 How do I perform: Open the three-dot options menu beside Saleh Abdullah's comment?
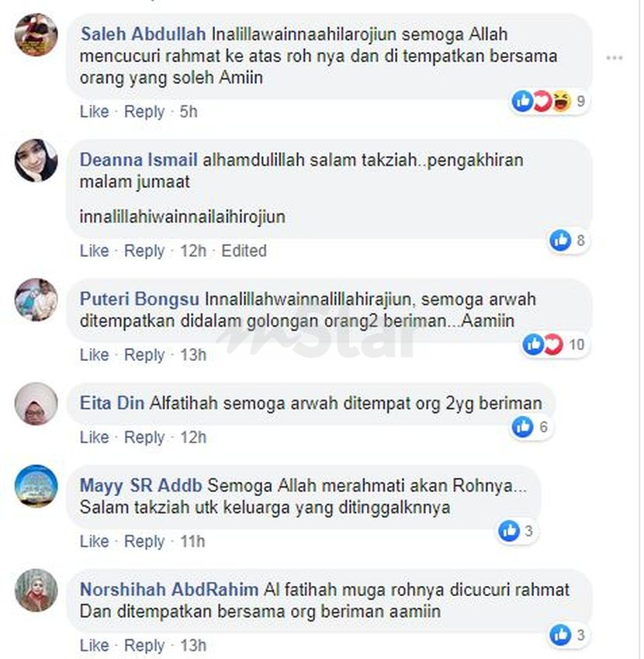pos(615,57)
